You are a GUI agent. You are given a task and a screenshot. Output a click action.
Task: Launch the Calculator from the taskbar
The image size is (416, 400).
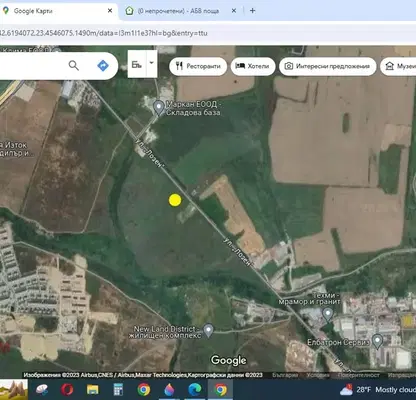(118, 389)
